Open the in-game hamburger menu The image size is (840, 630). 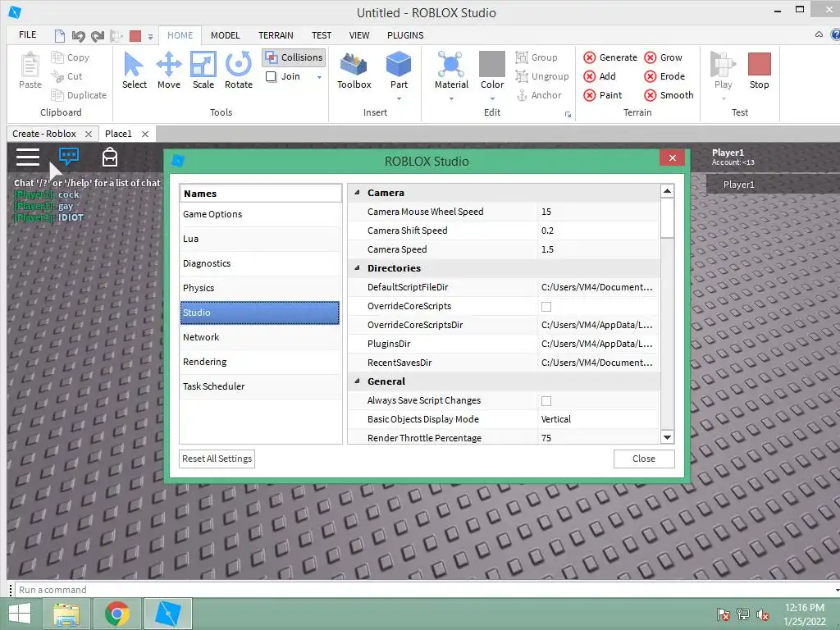27,157
